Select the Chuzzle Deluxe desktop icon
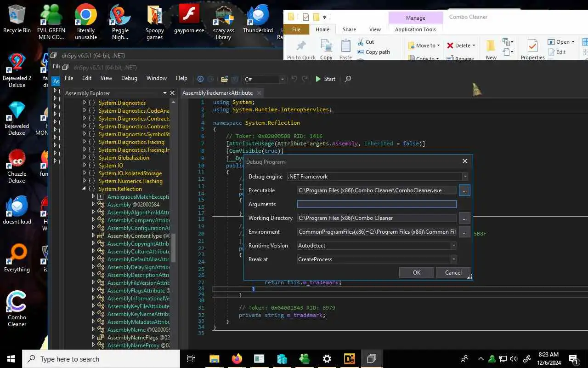The width and height of the screenshot is (588, 368). pos(17,166)
